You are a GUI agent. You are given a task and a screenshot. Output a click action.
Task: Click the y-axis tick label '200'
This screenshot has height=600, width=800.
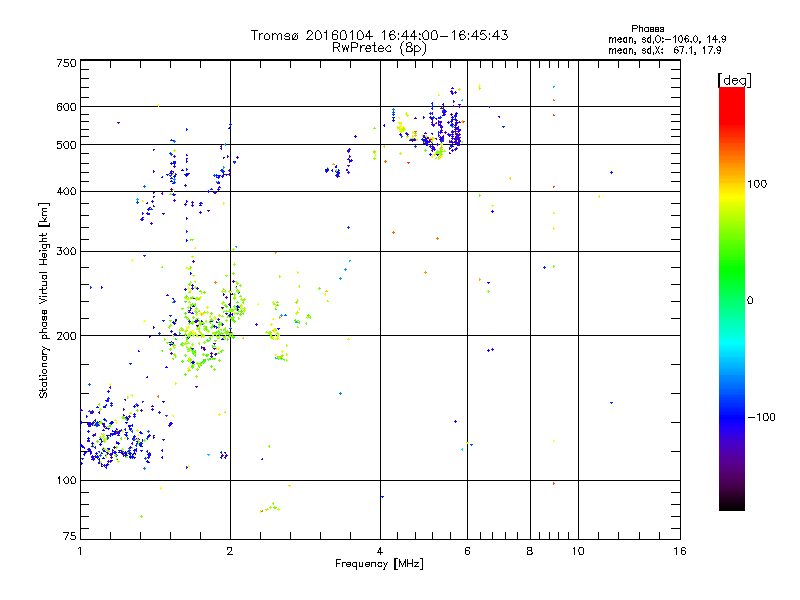click(66, 336)
